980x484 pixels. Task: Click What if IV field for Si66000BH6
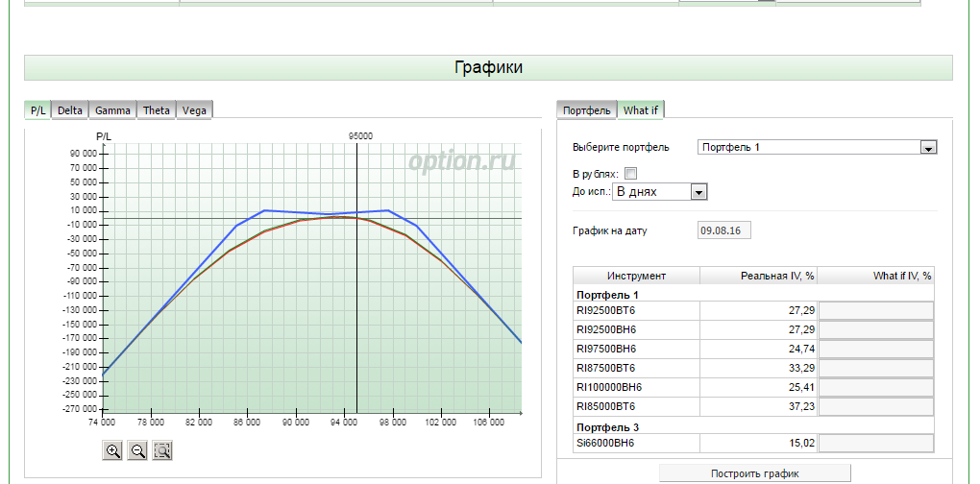point(876,444)
